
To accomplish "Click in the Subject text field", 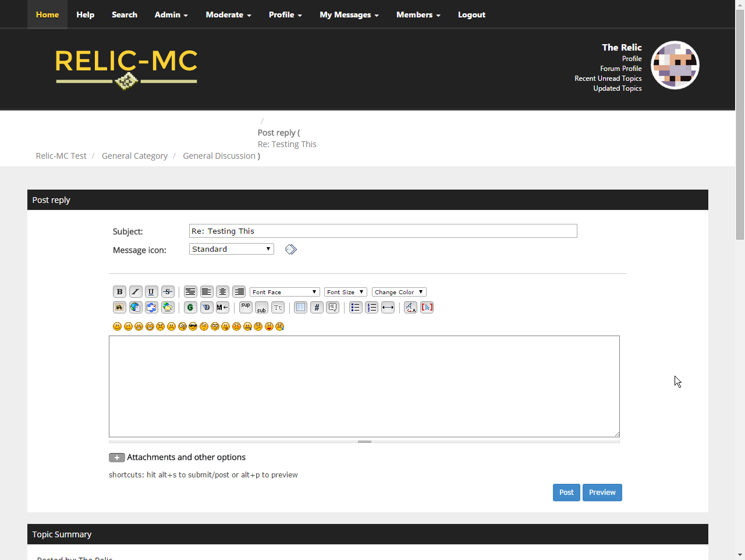I will click(x=383, y=231).
